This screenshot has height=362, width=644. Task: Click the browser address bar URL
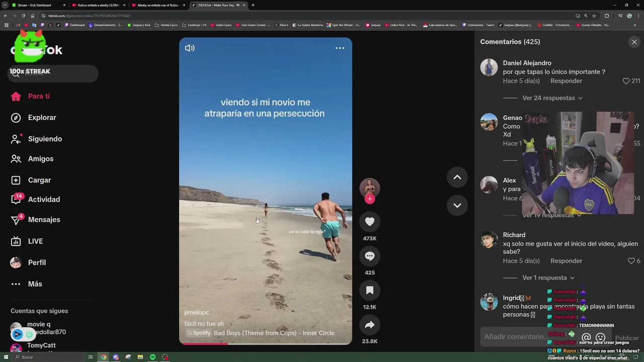coord(89,16)
